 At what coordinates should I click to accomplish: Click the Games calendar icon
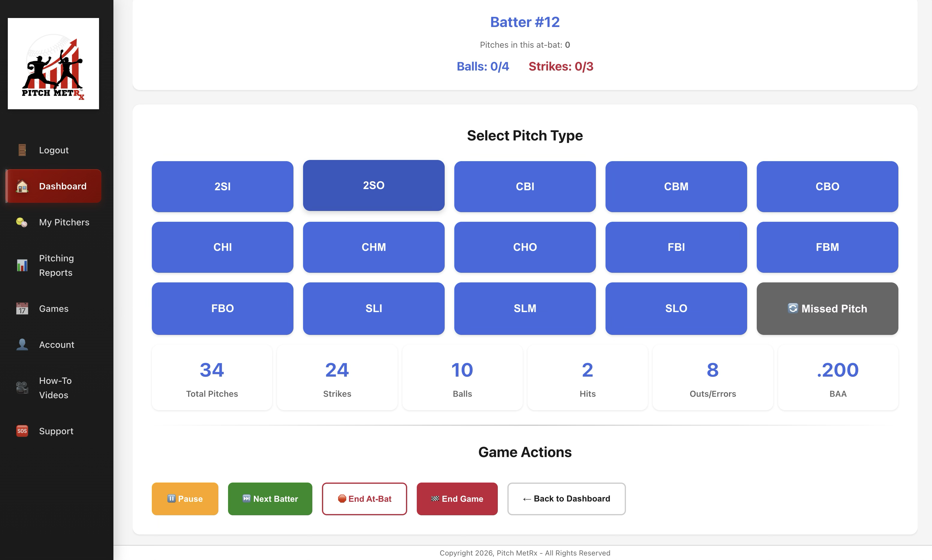point(22,309)
